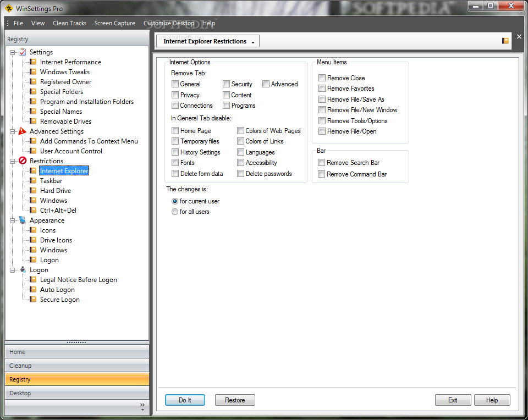Select the 'for current user' radio button
The image size is (528, 420).
point(175,201)
